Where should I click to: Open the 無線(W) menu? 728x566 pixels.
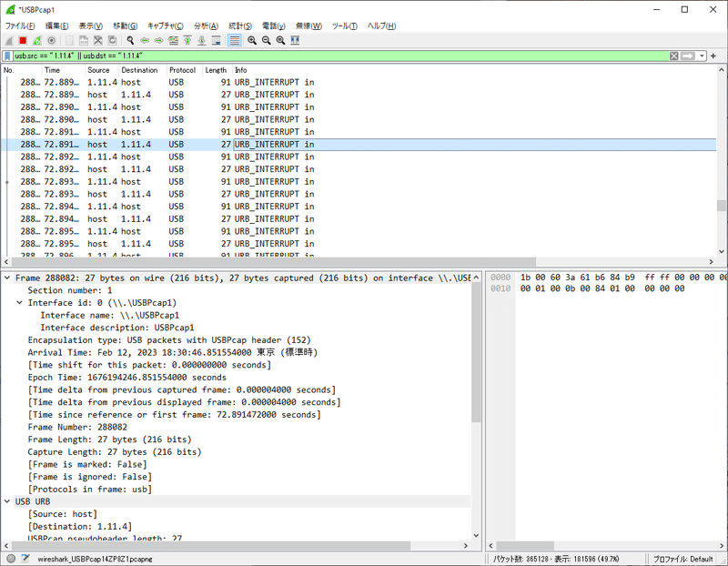pyautogui.click(x=308, y=26)
